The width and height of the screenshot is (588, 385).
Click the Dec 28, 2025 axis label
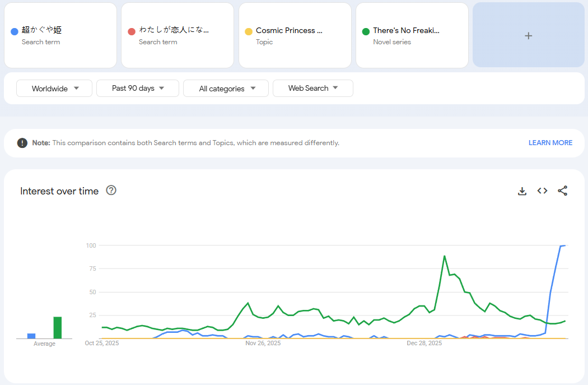click(424, 343)
